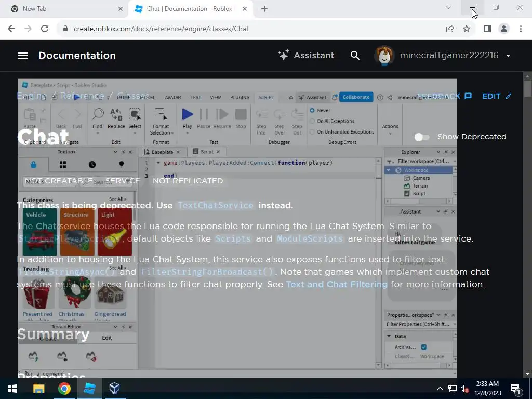Open the documentation hamburger menu
Viewport: 532px width, 399px height.
pos(23,55)
